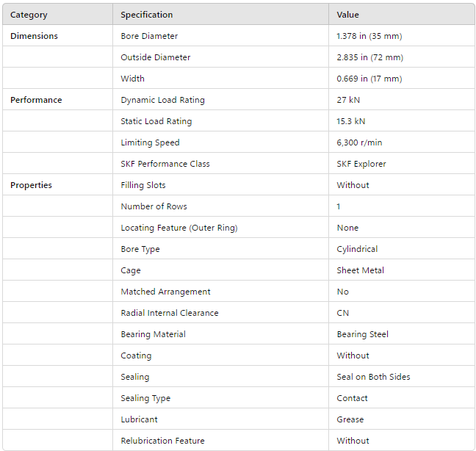Click the Category column header
The image size is (476, 451).
[28, 15]
